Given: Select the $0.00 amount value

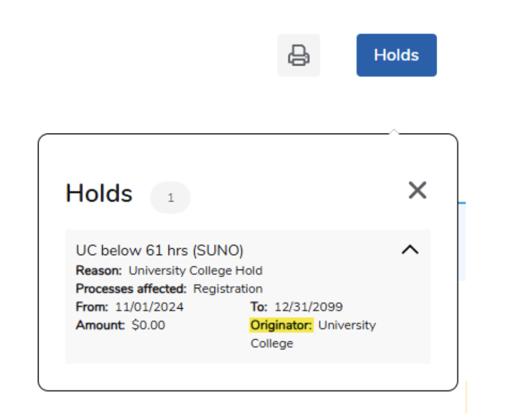Looking at the screenshot, I should point(148,325).
